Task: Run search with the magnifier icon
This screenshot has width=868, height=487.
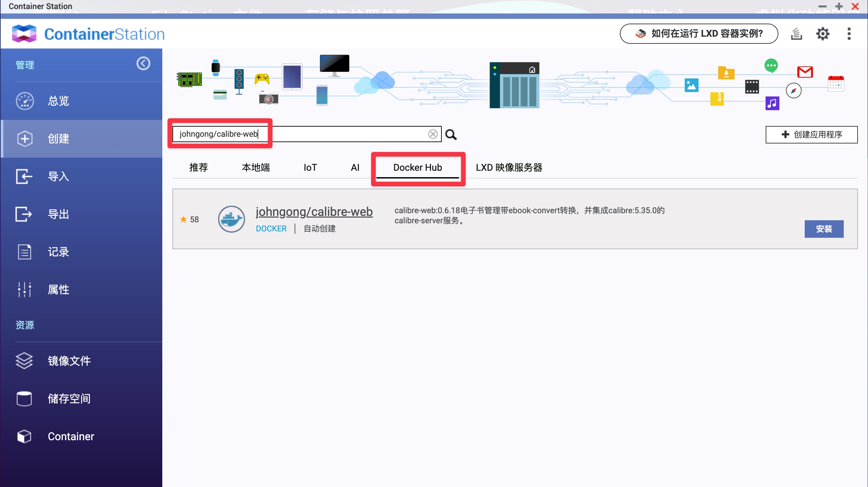Action: 451,134
